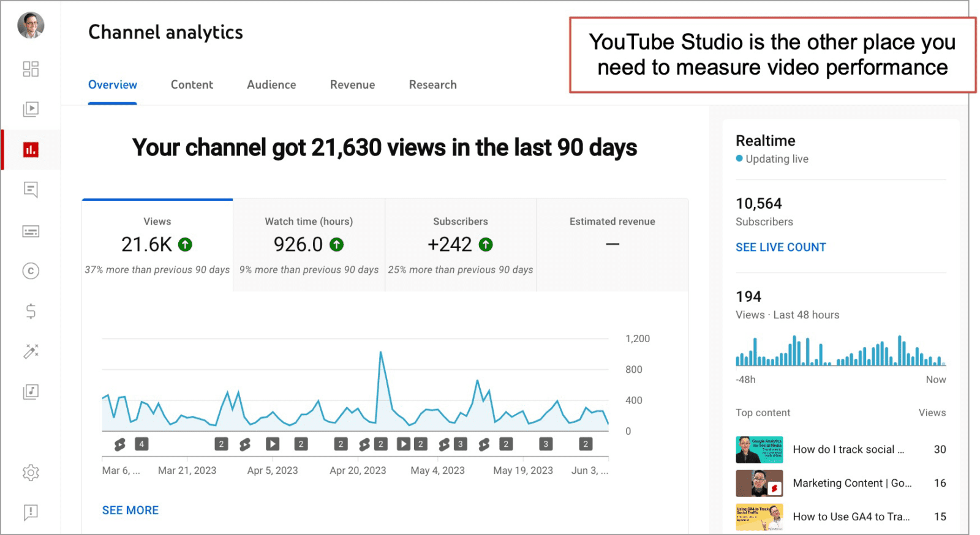Switch to the Audience tab
This screenshot has width=980, height=535.
[271, 84]
